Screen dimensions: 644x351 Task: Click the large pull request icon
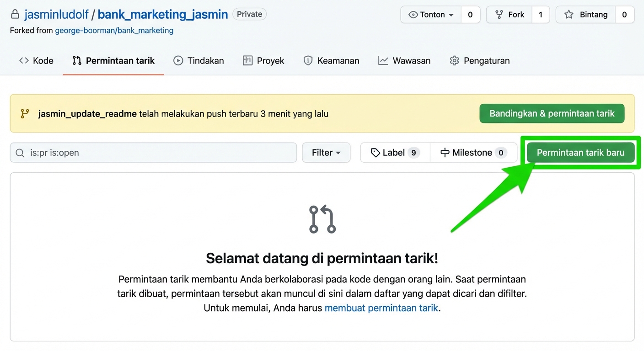point(322,219)
